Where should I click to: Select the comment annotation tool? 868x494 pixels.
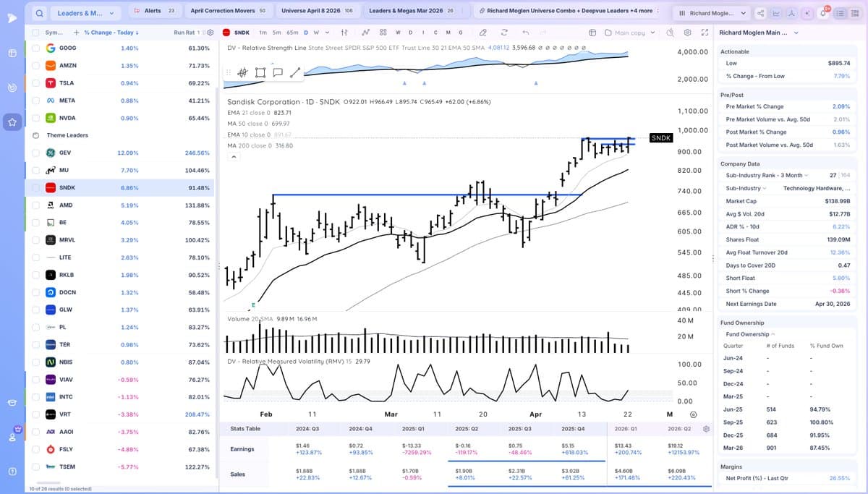[277, 72]
